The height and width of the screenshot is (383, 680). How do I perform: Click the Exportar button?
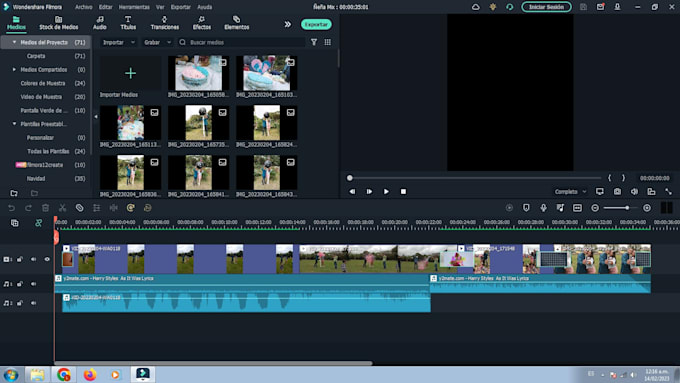click(316, 24)
